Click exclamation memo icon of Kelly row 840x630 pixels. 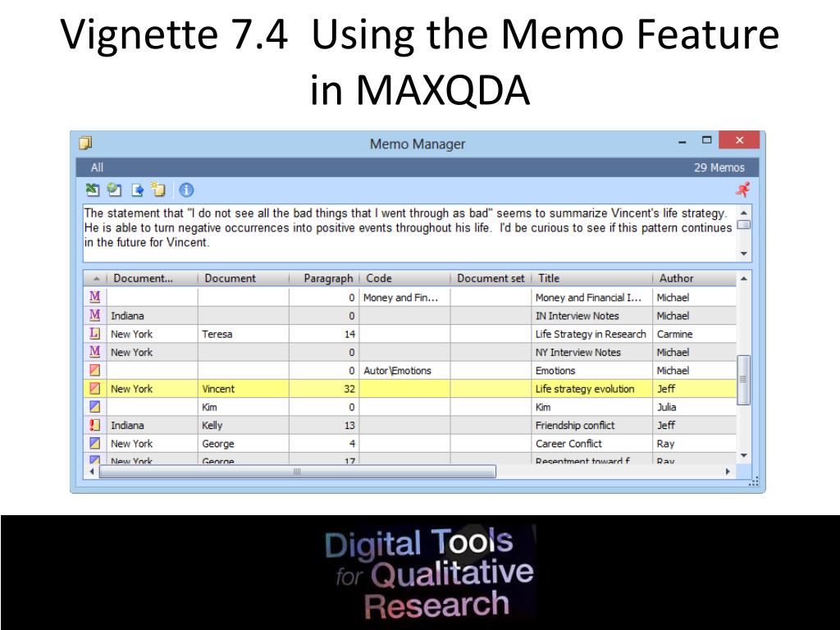(95, 425)
